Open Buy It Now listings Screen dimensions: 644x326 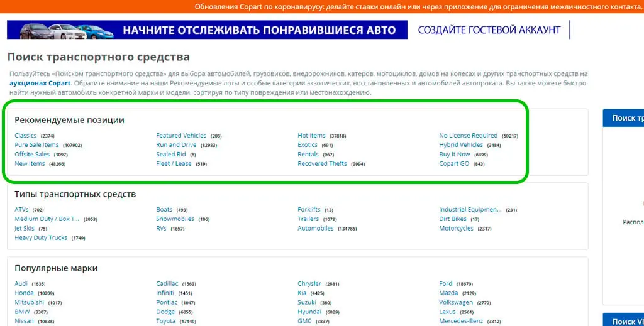pyautogui.click(x=455, y=154)
